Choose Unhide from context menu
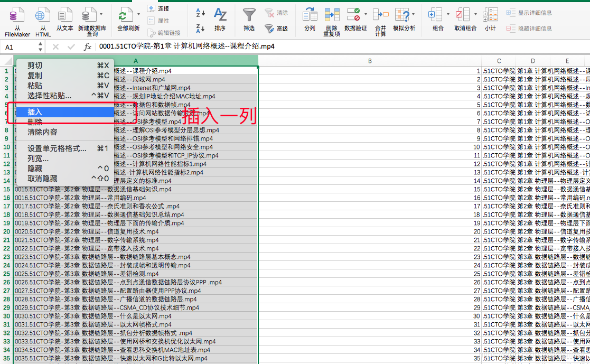 (65, 179)
